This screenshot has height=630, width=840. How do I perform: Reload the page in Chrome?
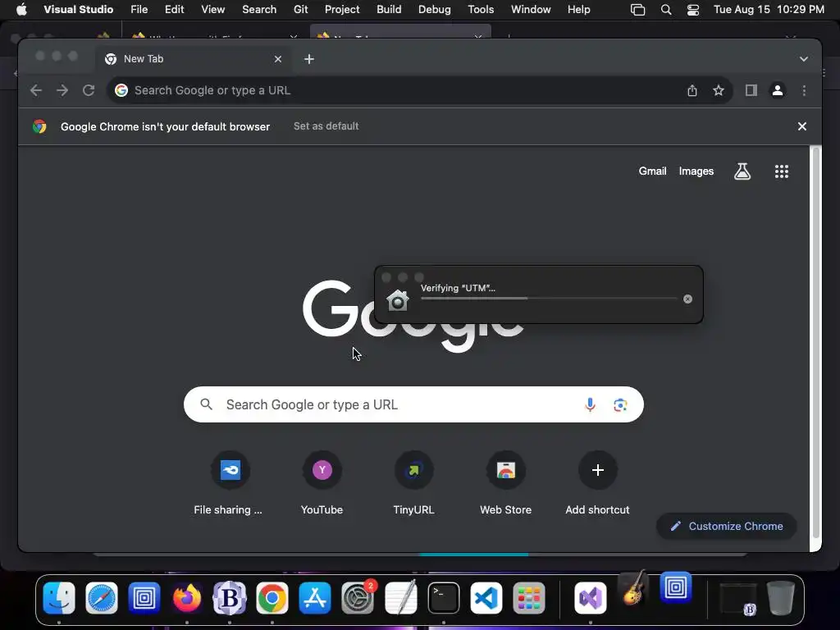pyautogui.click(x=89, y=90)
